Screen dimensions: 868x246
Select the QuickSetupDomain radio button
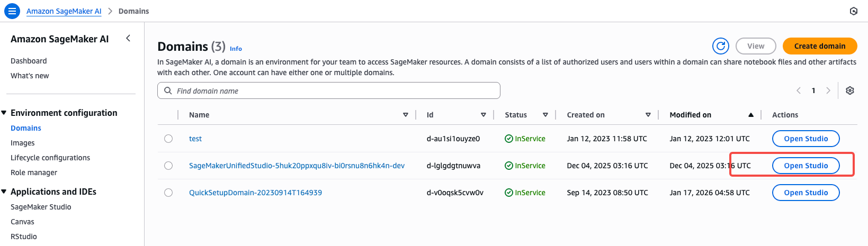(168, 193)
